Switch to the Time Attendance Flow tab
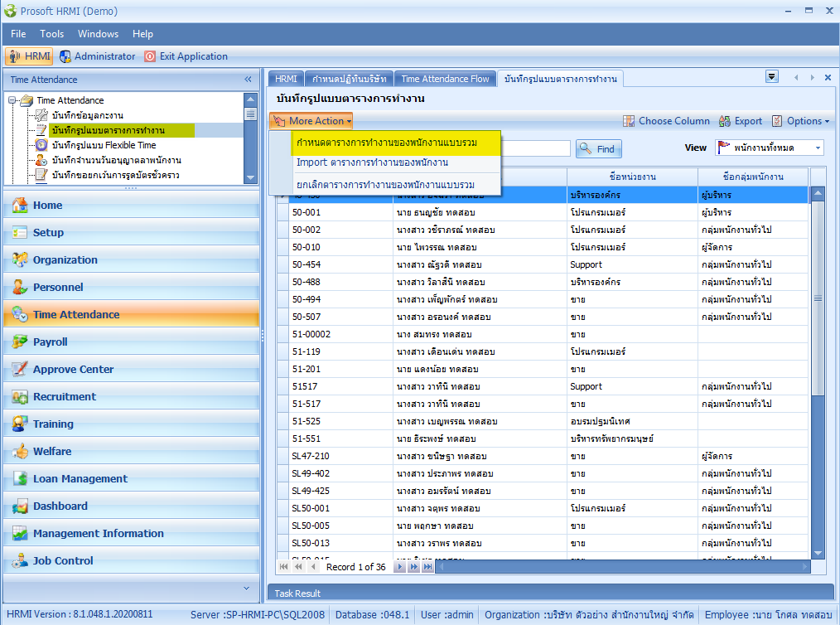840x625 pixels. point(445,79)
